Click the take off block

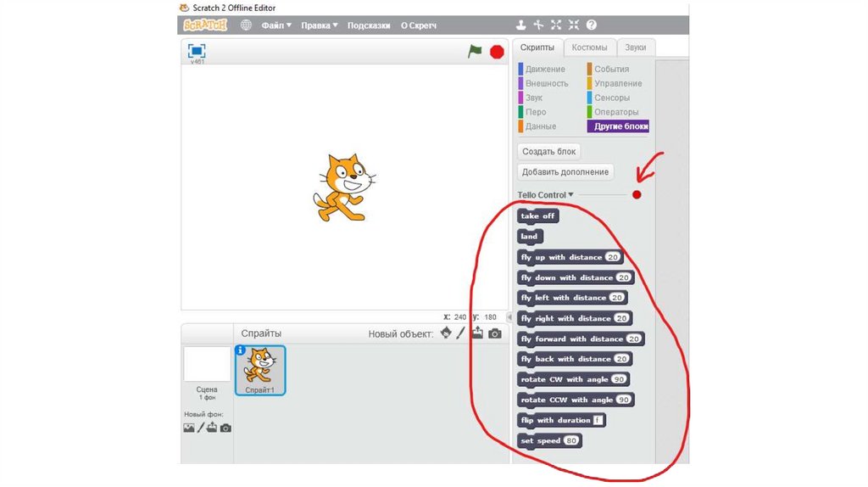point(537,216)
